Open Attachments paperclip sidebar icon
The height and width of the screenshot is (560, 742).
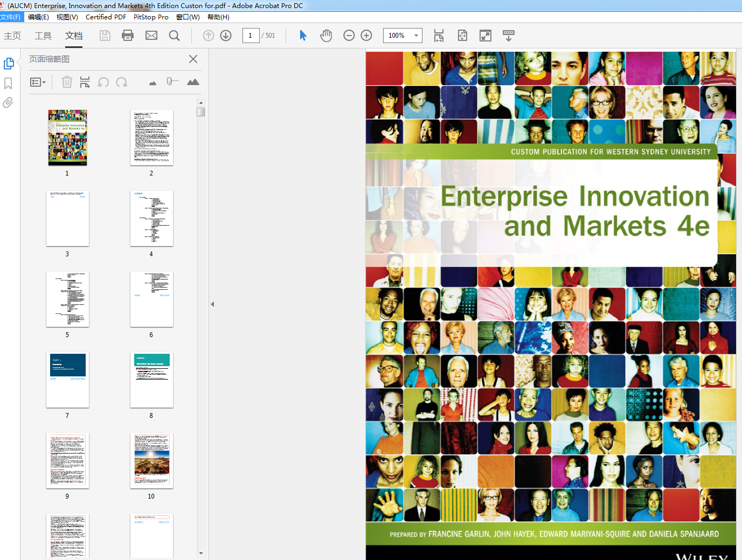(x=8, y=102)
